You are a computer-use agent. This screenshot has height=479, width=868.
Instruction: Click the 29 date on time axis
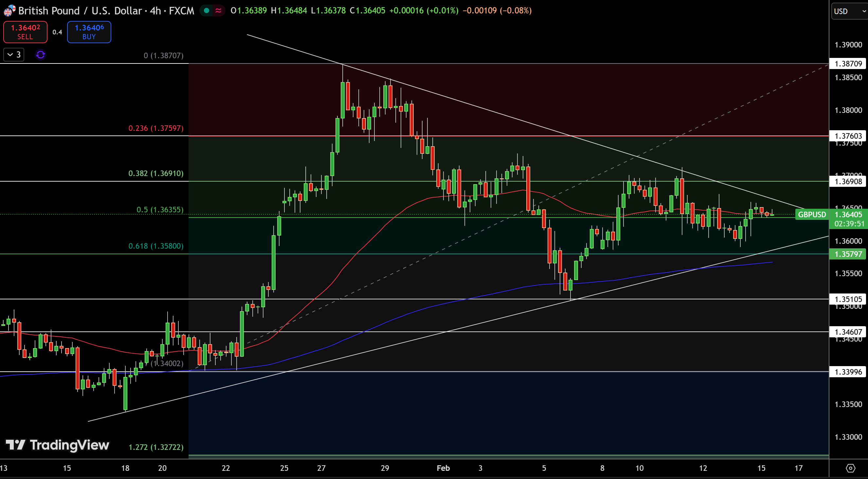(385, 468)
